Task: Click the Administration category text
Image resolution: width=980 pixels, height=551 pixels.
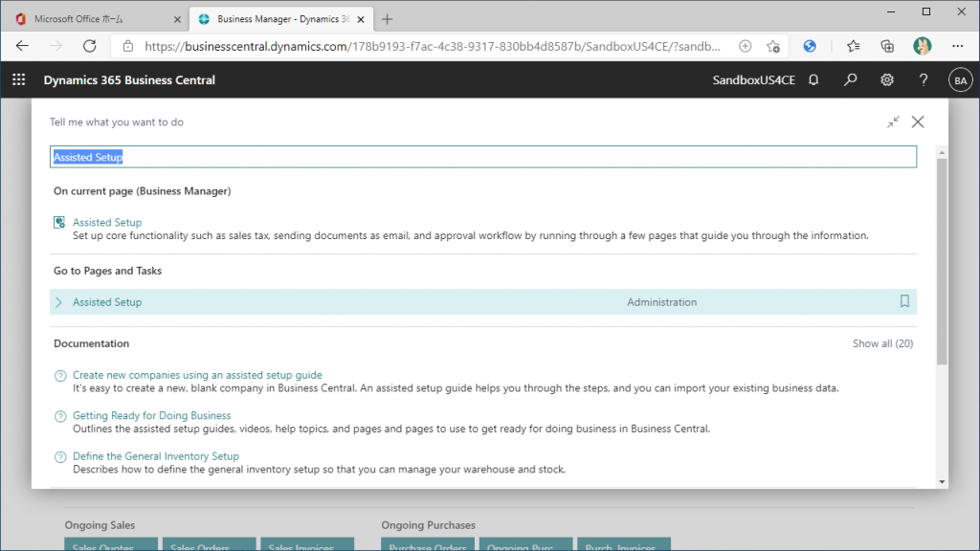Action: pos(662,302)
